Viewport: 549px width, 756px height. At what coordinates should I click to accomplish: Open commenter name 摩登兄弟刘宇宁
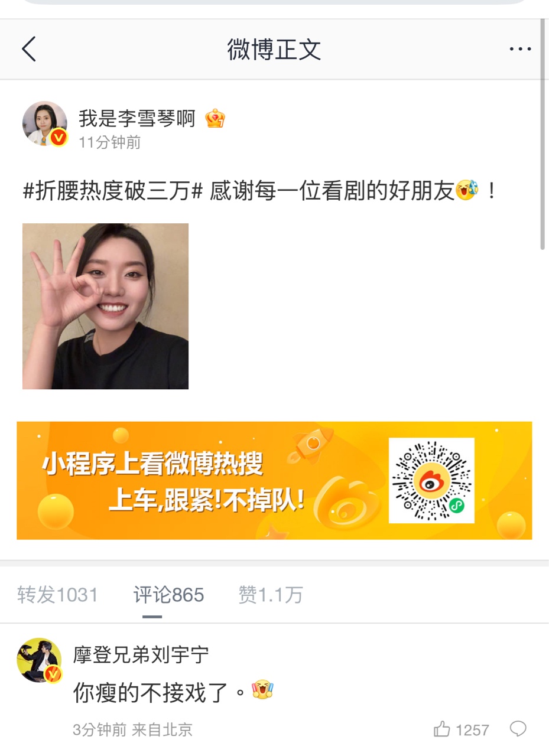141,654
